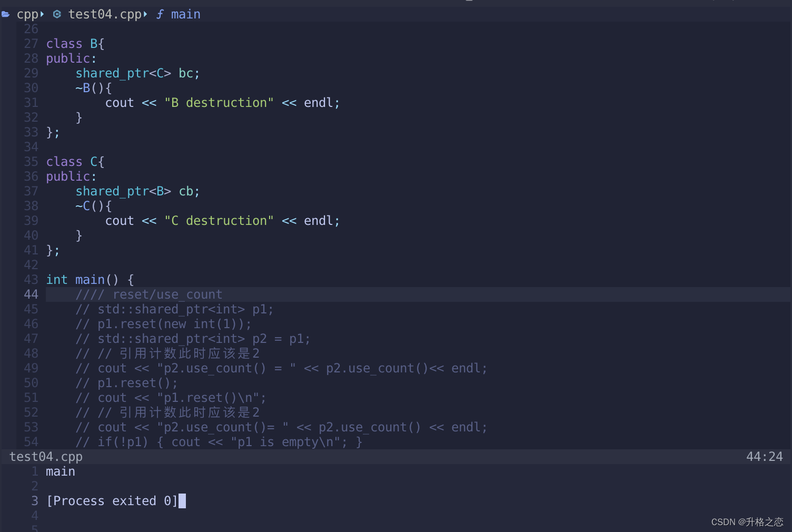Viewport: 792px width, 532px height.
Task: Click the folder icon in breadcrumb
Action: (x=6, y=14)
